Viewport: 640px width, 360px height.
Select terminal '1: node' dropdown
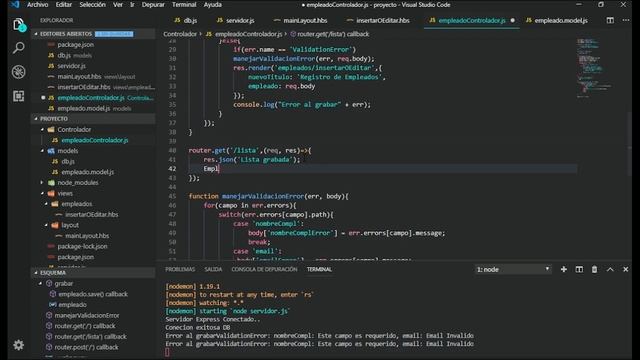pyautogui.click(x=513, y=269)
